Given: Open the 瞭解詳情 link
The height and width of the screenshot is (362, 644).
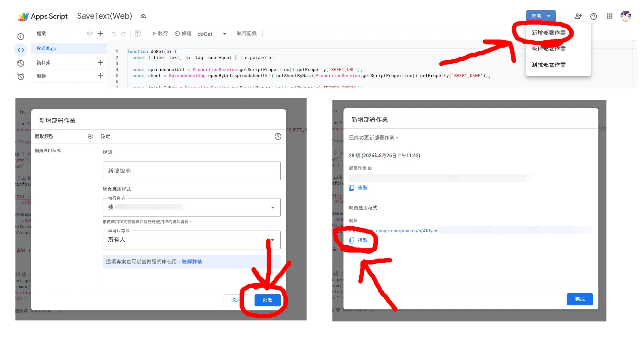Looking at the screenshot, I should click(x=192, y=262).
